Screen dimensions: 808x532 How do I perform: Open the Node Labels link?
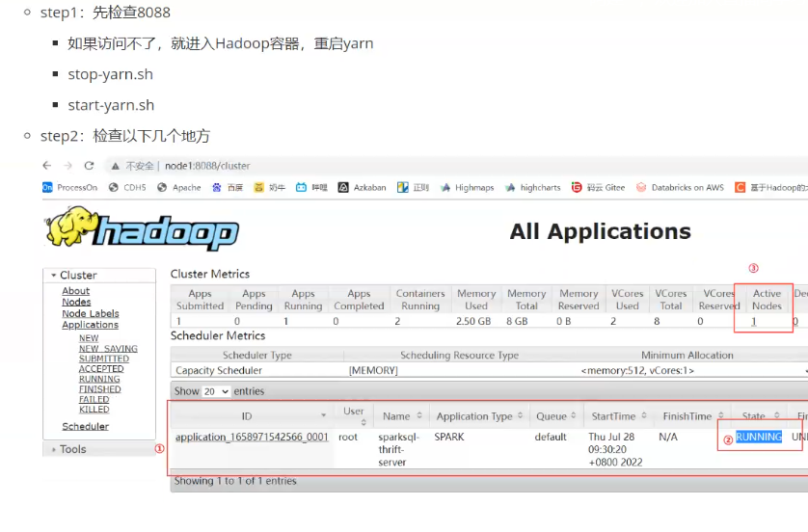point(91,313)
